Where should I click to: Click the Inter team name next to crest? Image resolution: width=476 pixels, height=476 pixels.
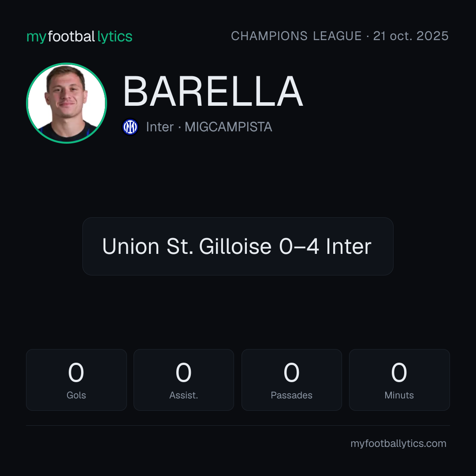[x=160, y=127]
